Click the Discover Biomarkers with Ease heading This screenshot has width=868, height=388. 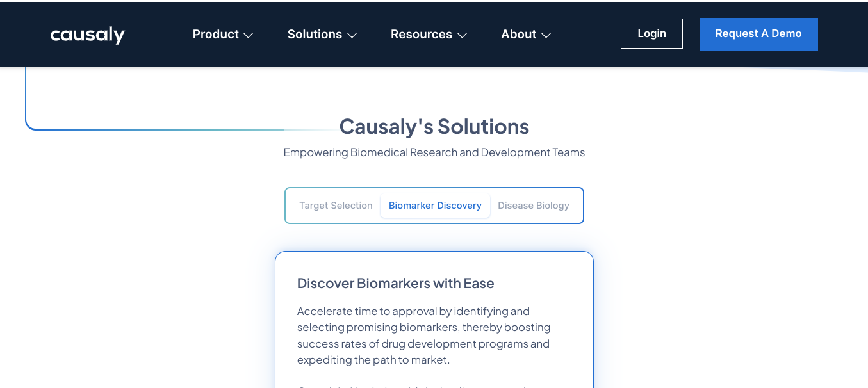(x=396, y=283)
